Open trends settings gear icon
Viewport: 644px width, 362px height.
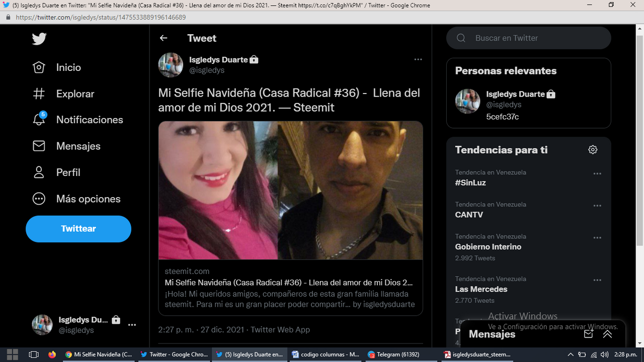(593, 150)
